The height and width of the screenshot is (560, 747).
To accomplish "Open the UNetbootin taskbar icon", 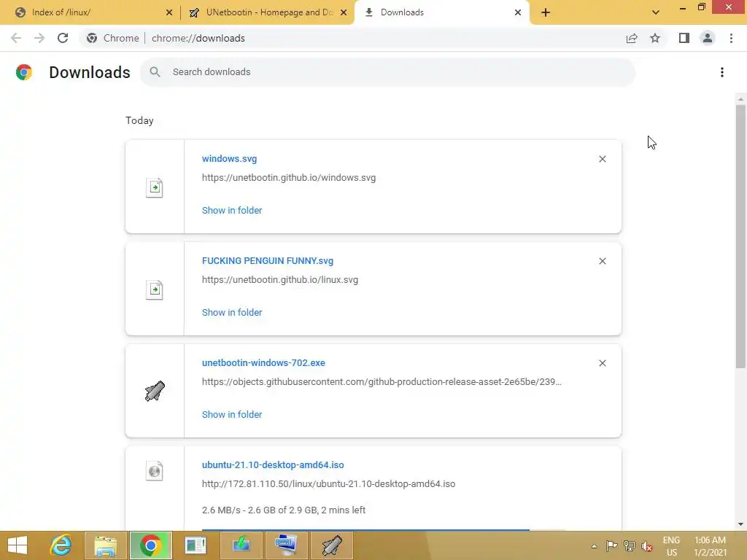I will point(332,545).
